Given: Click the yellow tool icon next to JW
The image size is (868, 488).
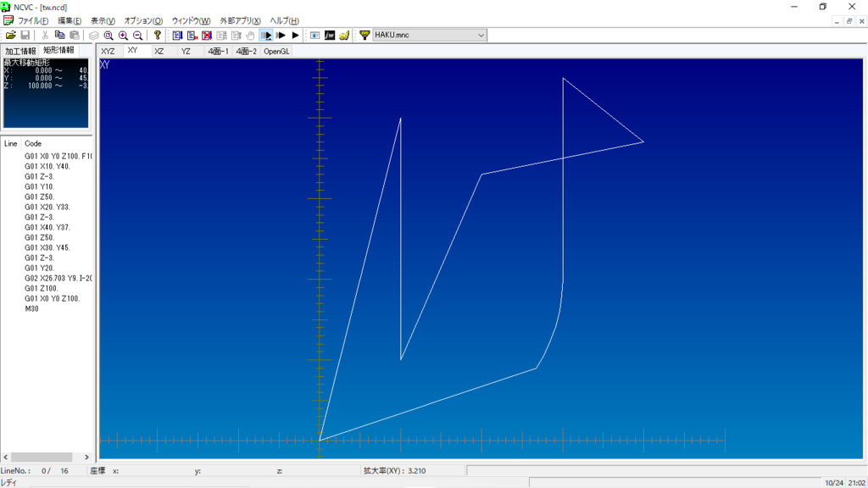Looking at the screenshot, I should [344, 36].
